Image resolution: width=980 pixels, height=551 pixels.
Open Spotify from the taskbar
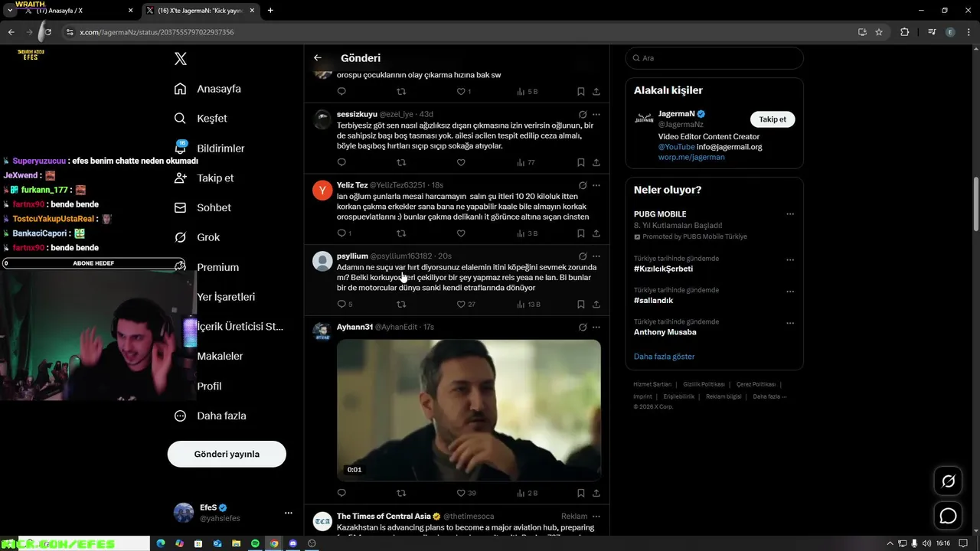click(255, 543)
